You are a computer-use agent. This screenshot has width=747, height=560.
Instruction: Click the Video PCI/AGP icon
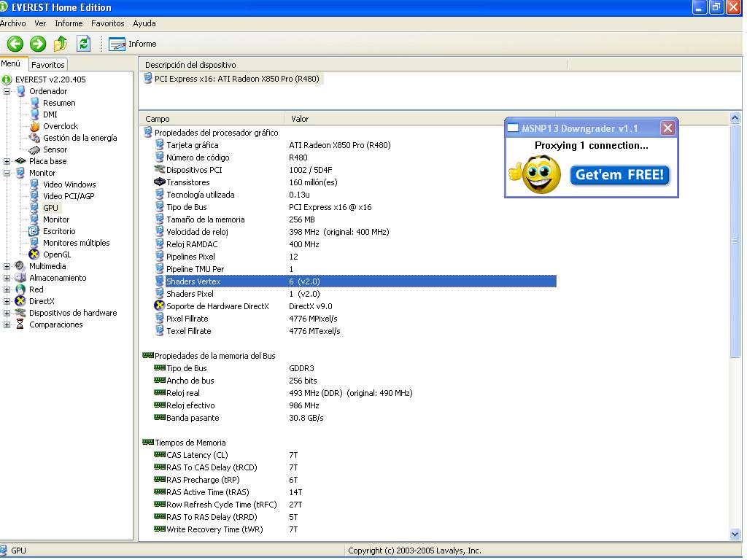tap(34, 196)
